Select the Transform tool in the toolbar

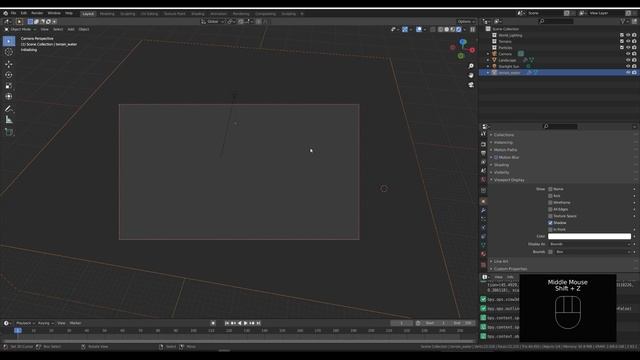(9, 96)
